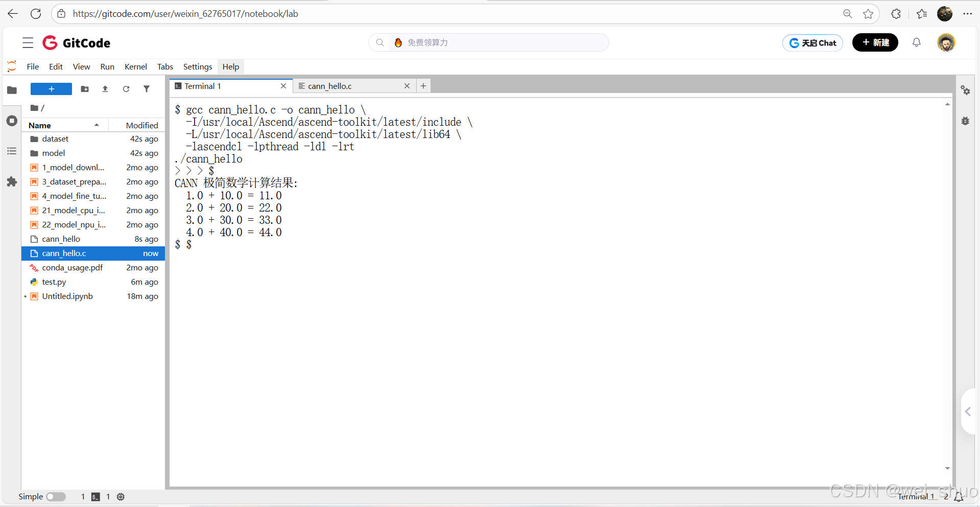Viewport: 980px width, 507px height.
Task: Select the dataset folder
Action: point(93,139)
